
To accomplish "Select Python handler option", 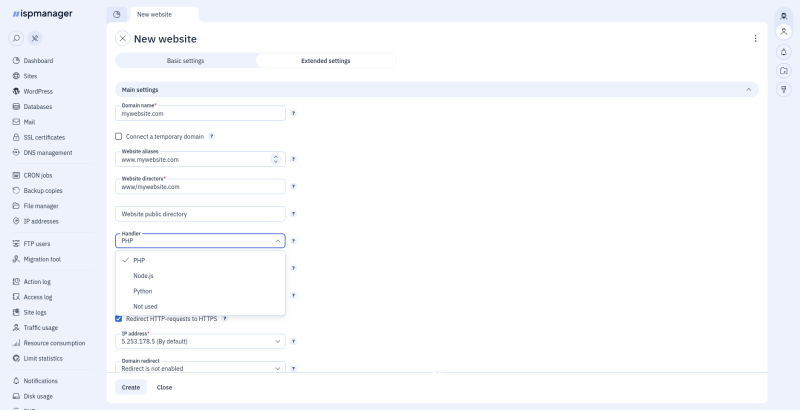I will coord(200,291).
